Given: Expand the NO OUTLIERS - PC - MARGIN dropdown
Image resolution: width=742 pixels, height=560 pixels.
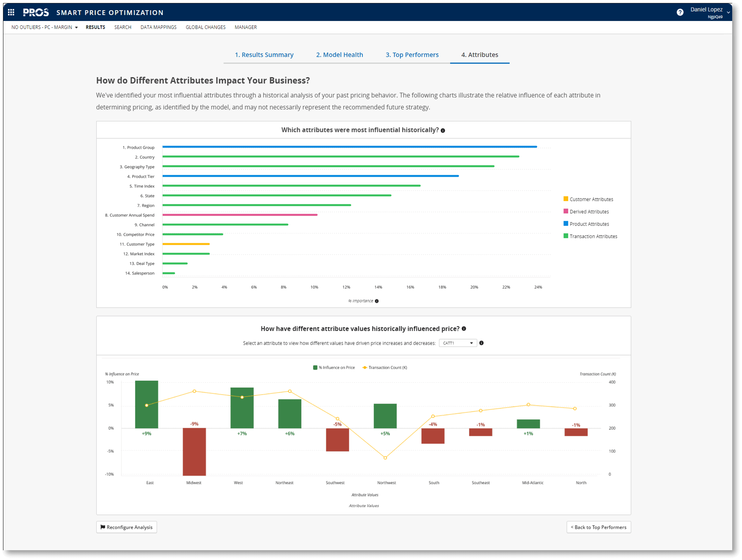Looking at the screenshot, I should coord(44,27).
